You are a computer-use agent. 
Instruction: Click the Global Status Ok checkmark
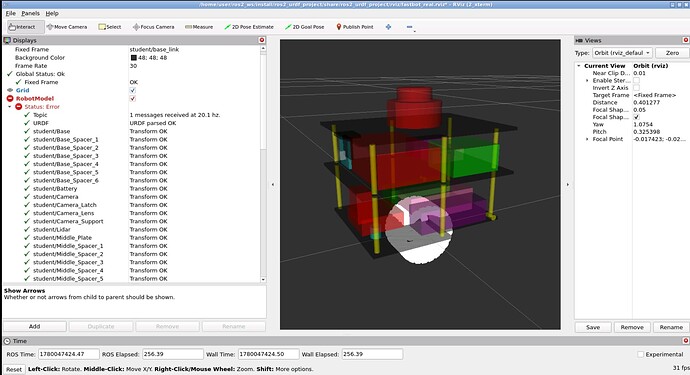pyautogui.click(x=10, y=74)
